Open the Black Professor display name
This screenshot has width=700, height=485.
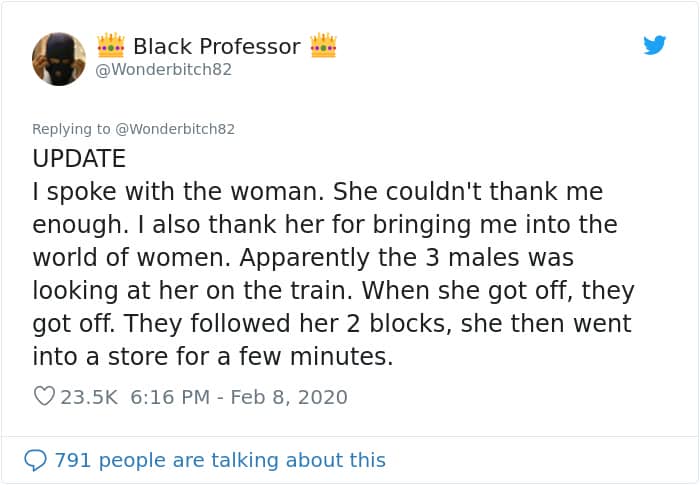pos(216,46)
